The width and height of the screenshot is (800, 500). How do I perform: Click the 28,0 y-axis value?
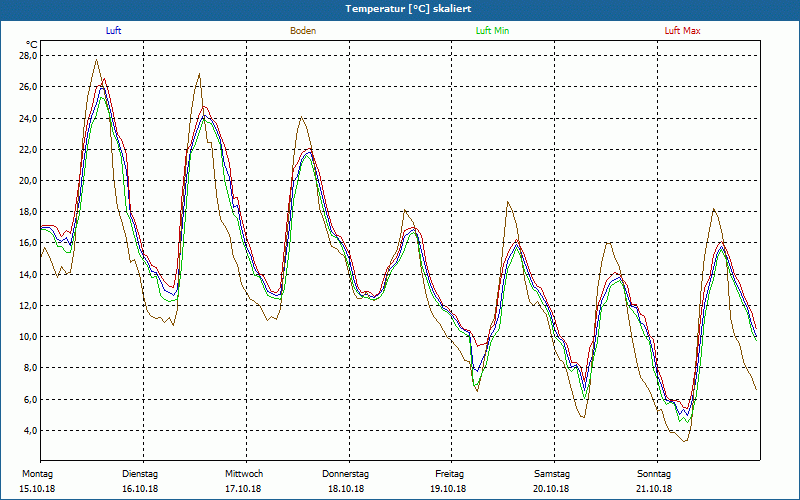[x=29, y=56]
